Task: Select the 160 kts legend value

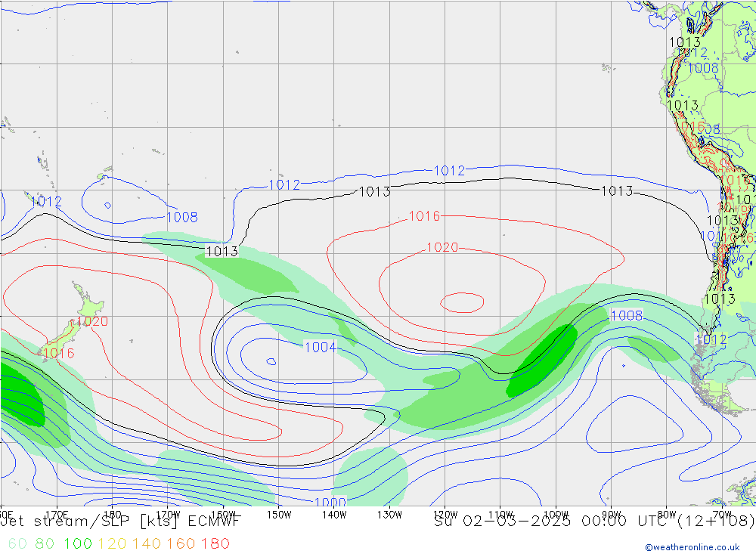Action: point(181,543)
